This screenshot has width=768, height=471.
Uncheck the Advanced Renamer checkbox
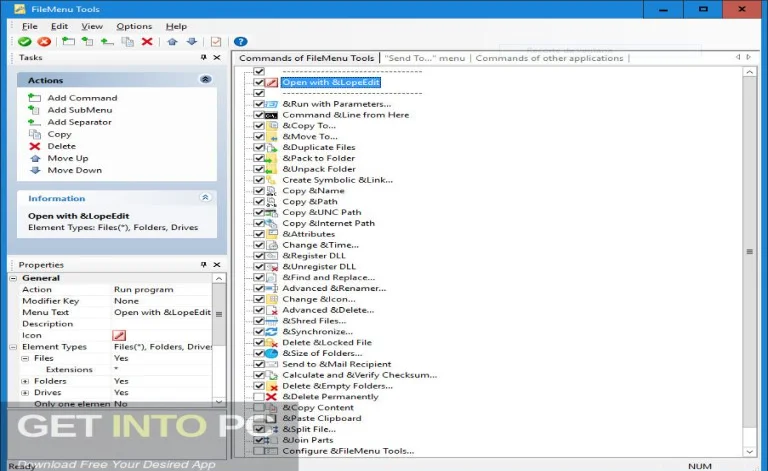click(259, 288)
